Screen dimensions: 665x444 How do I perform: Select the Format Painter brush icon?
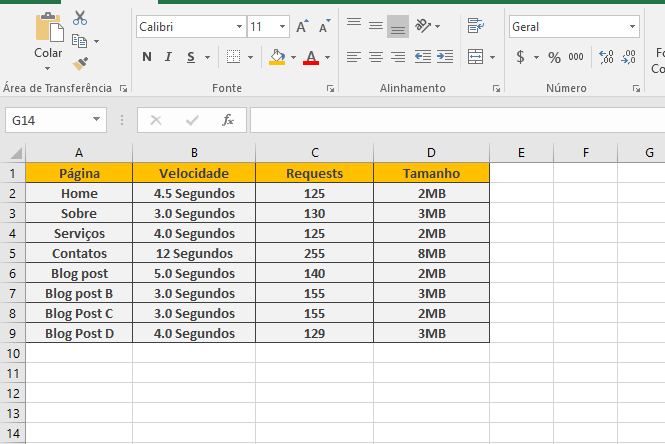pyautogui.click(x=80, y=64)
